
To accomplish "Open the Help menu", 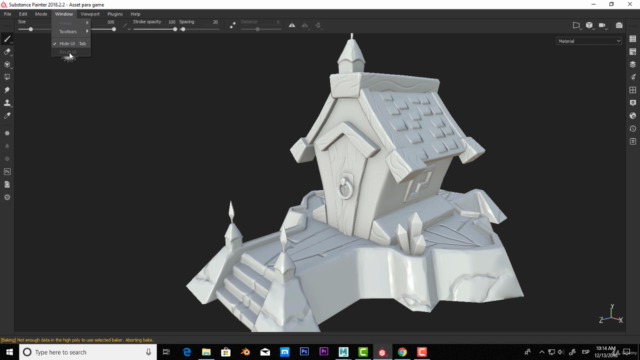I will tap(135, 14).
